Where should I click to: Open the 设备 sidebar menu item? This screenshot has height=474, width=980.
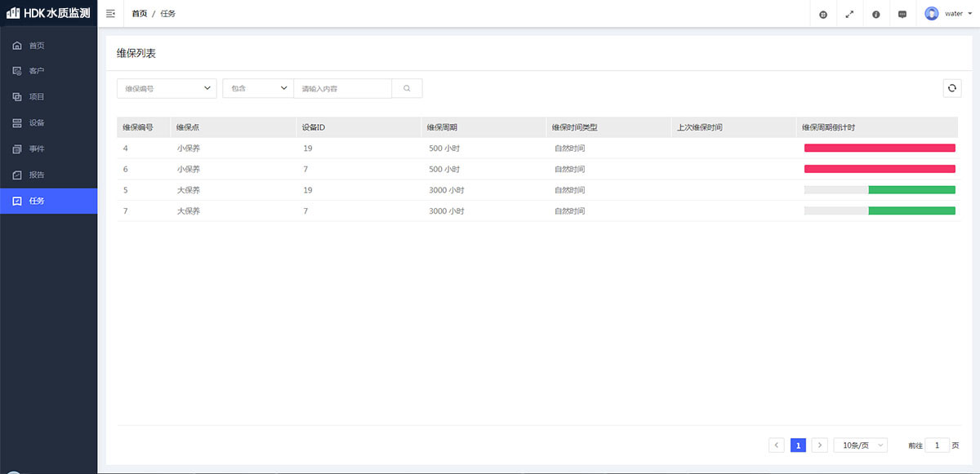pos(37,123)
